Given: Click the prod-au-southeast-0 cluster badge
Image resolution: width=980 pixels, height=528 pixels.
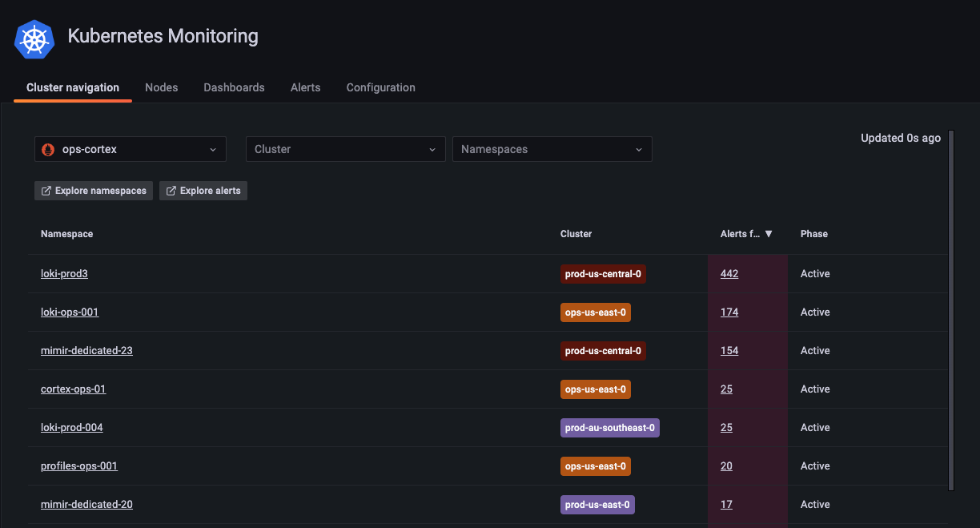Looking at the screenshot, I should 610,428.
